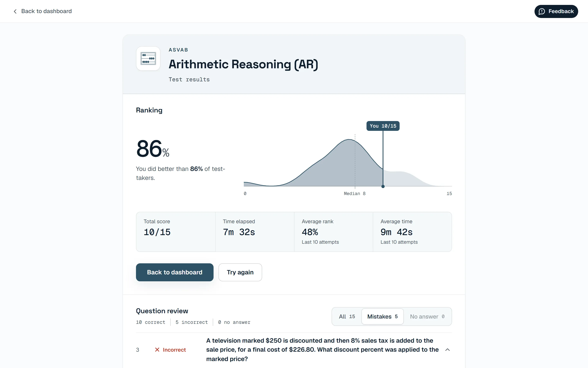
Task: Select the No answer 0 tab
Action: click(x=427, y=316)
